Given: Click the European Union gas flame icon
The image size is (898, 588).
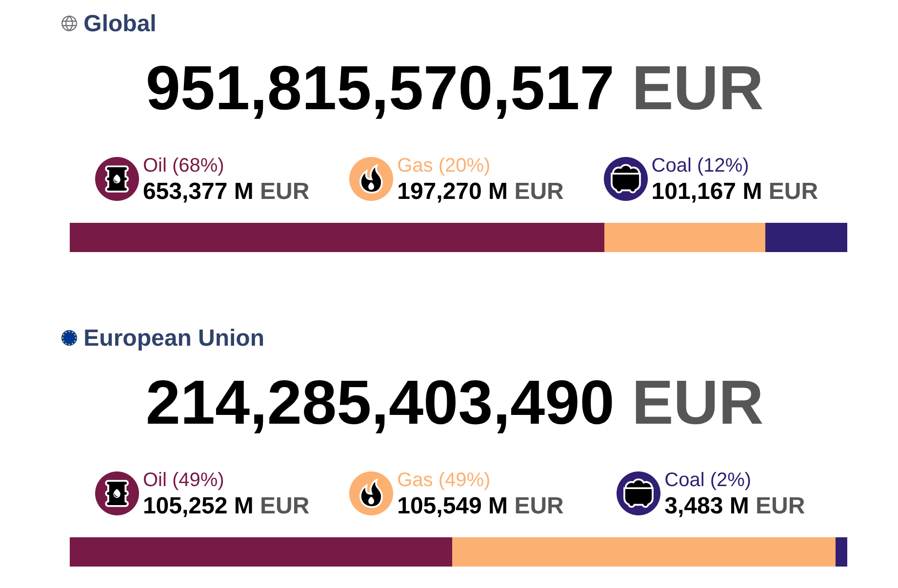Looking at the screenshot, I should (371, 493).
